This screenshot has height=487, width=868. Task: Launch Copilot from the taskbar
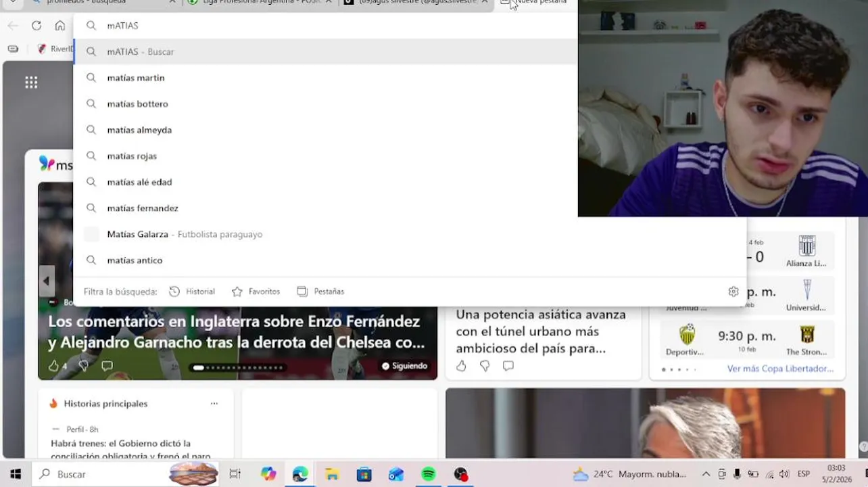(x=268, y=474)
